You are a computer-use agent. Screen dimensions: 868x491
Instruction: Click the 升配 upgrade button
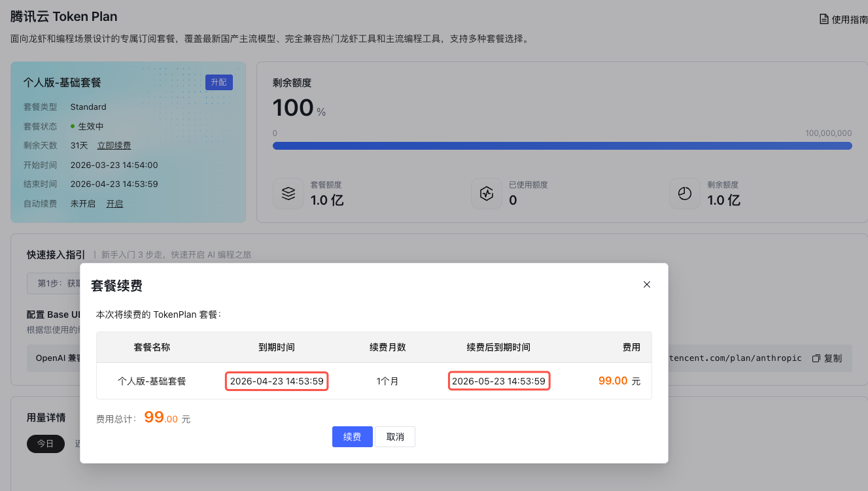pos(219,82)
